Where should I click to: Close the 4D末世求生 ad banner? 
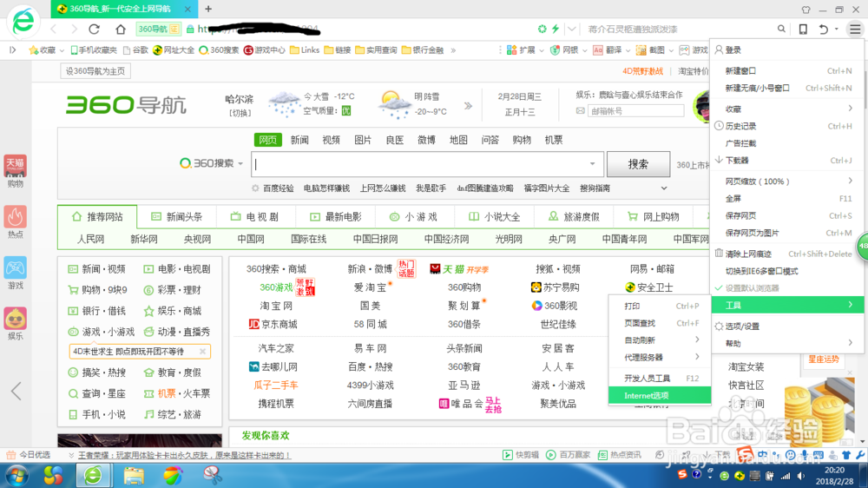pyautogui.click(x=202, y=351)
